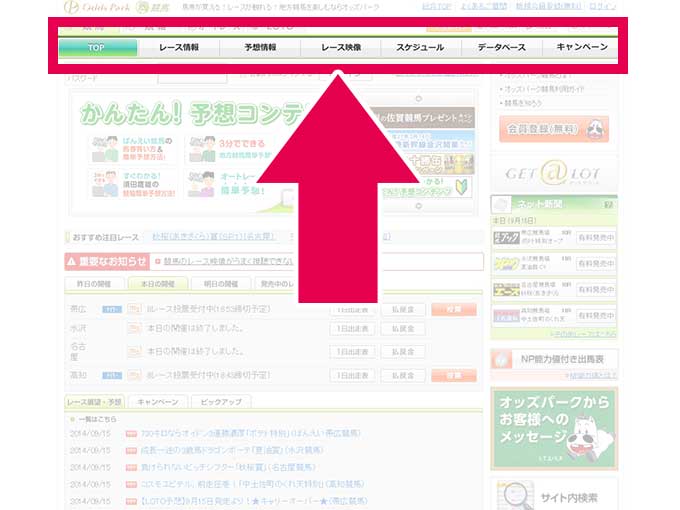Screen dimensions: 680x510
Task: Open the GET@LOT banner
Action: 554,173
